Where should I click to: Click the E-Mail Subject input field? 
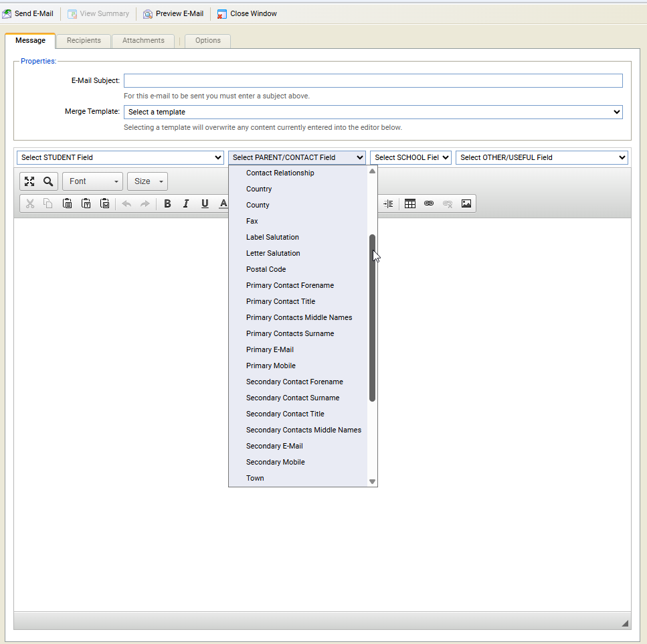click(373, 80)
